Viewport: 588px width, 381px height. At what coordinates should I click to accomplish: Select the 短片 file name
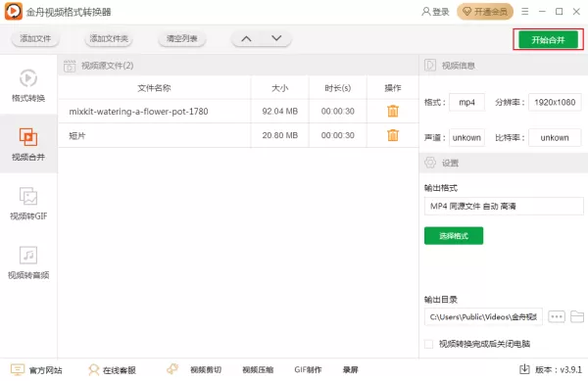(77, 135)
